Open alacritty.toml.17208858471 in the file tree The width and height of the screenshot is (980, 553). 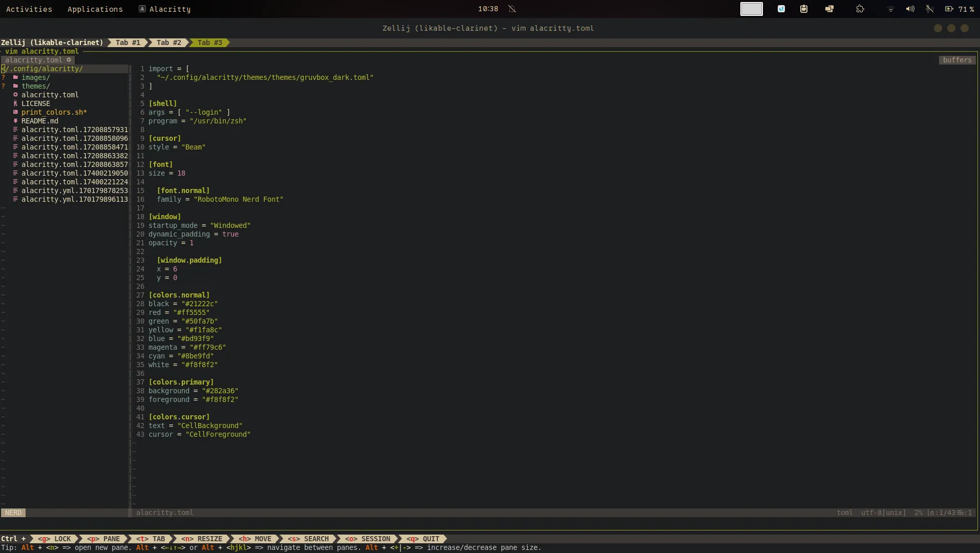coord(75,147)
